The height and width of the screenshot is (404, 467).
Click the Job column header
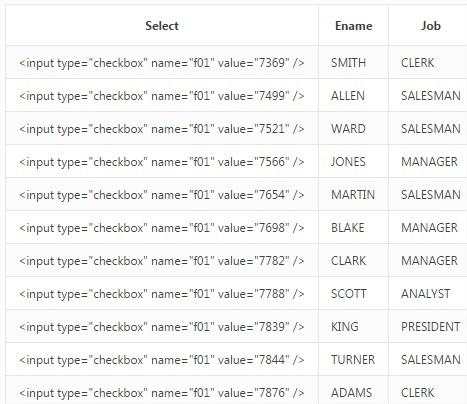pos(430,26)
